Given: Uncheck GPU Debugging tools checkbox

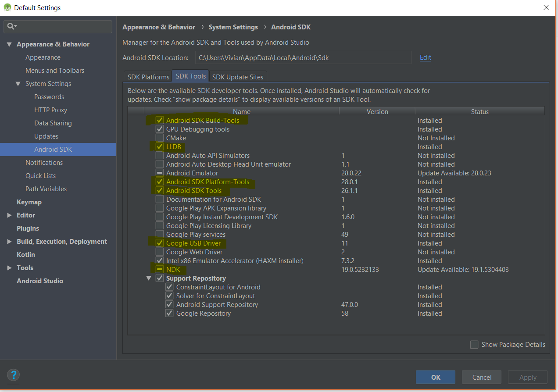Looking at the screenshot, I should [x=160, y=129].
